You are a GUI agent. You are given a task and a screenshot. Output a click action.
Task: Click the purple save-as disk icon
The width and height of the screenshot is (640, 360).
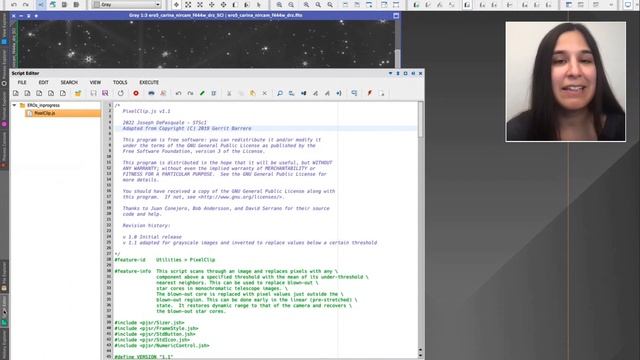(105, 93)
